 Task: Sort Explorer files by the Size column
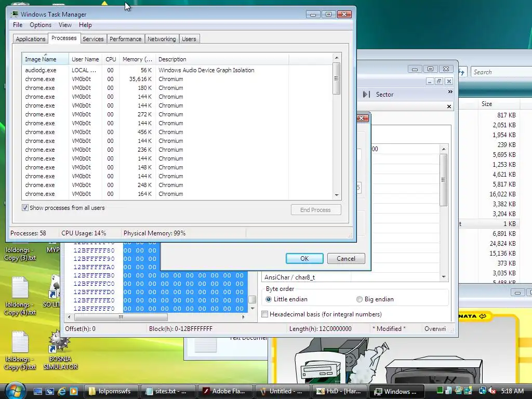[x=499, y=104]
